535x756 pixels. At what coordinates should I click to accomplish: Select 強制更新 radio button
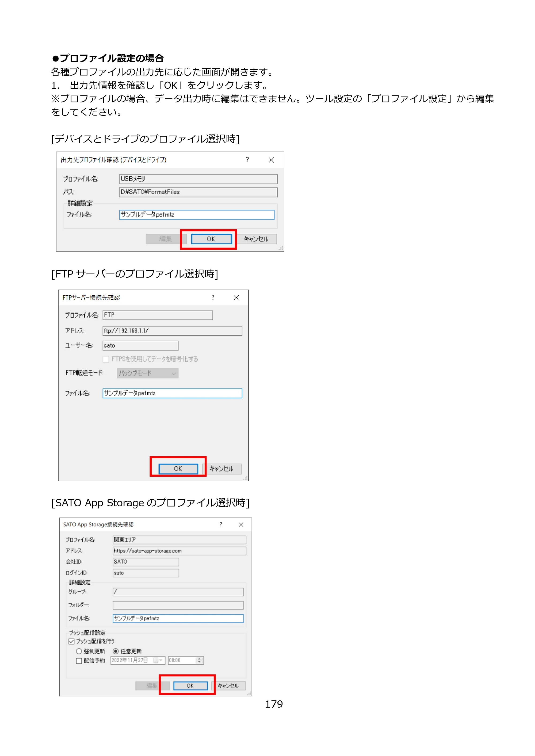pos(79,651)
